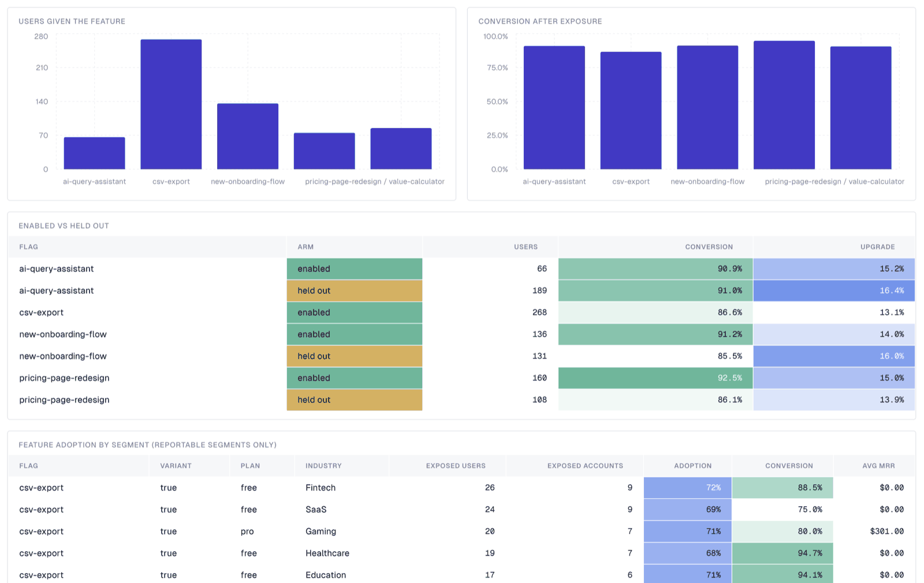Click the upgrade cell 13.9%

[x=834, y=400]
